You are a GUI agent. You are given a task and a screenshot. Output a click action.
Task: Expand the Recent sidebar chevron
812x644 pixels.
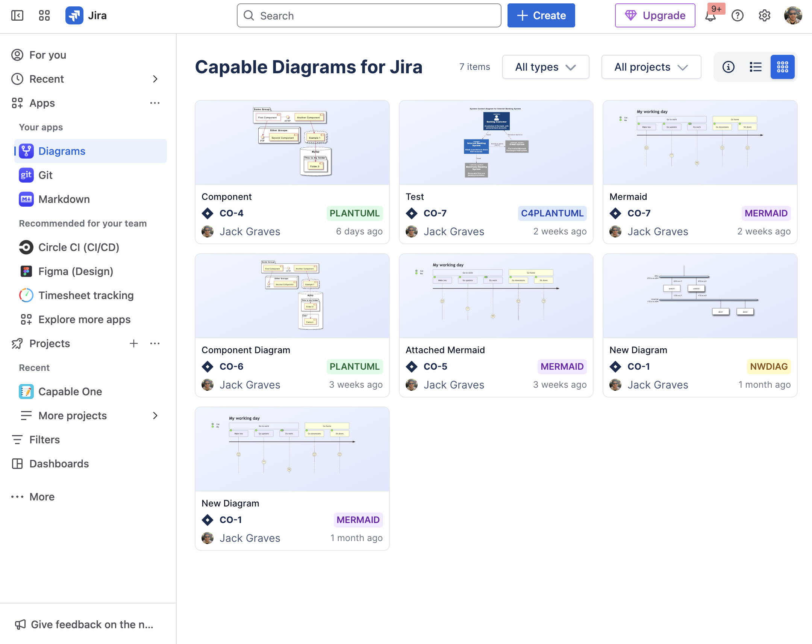(x=155, y=79)
